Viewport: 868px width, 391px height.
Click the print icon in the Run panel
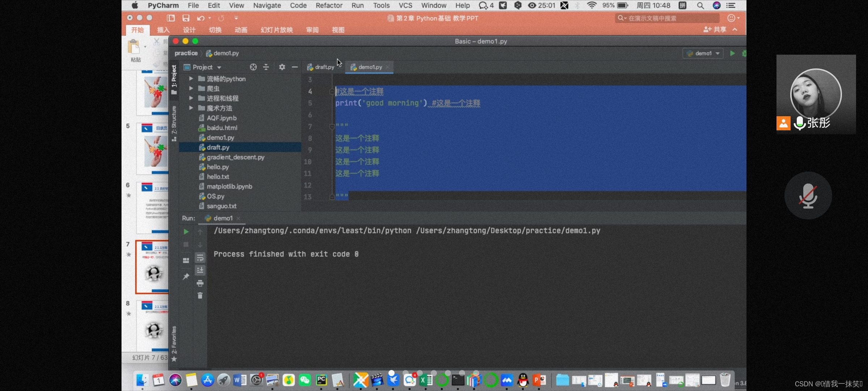click(x=200, y=283)
